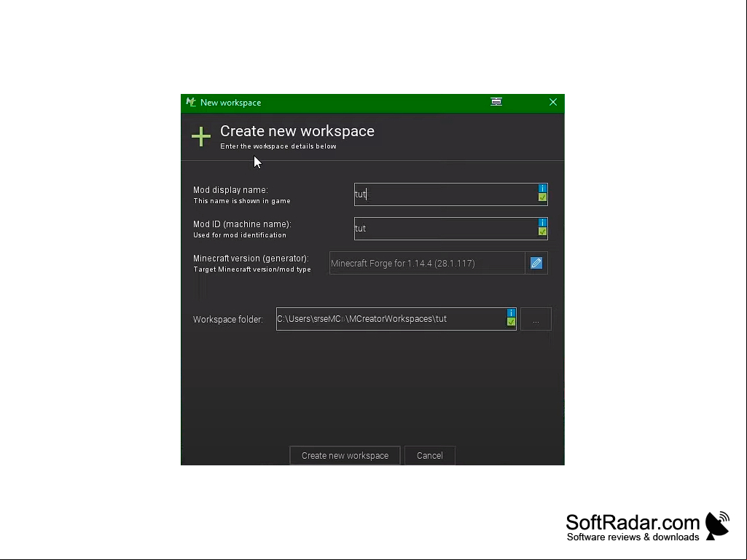Click the green plus icon beside the heading
This screenshot has width=747, height=560.
pyautogui.click(x=201, y=137)
